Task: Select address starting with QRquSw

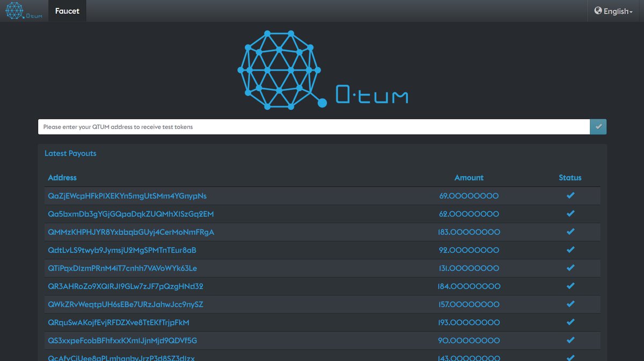Action: pos(119,322)
